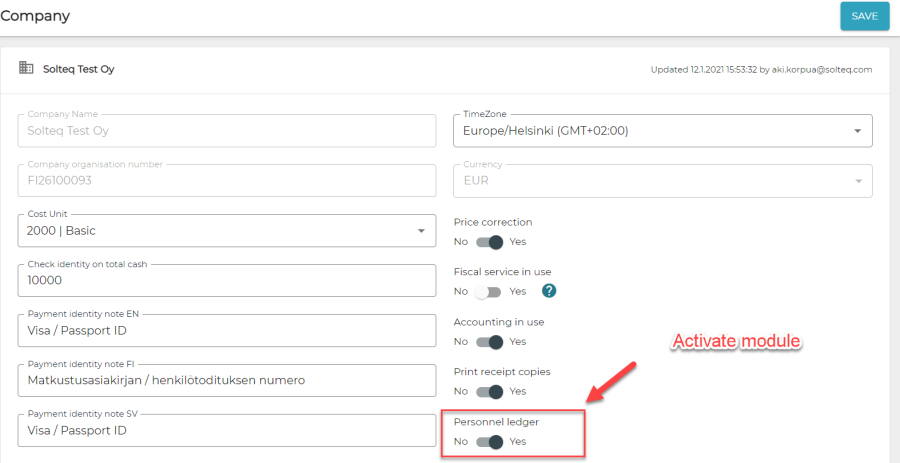Screen dimensions: 900x463
Task: Click the Payment identity note EN field
Action: 227,331
